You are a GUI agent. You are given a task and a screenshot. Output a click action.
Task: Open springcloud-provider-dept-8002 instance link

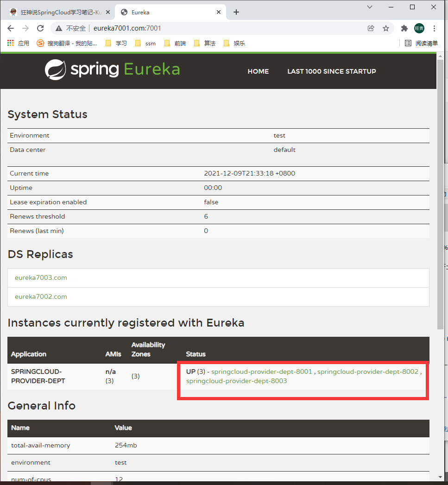click(368, 371)
